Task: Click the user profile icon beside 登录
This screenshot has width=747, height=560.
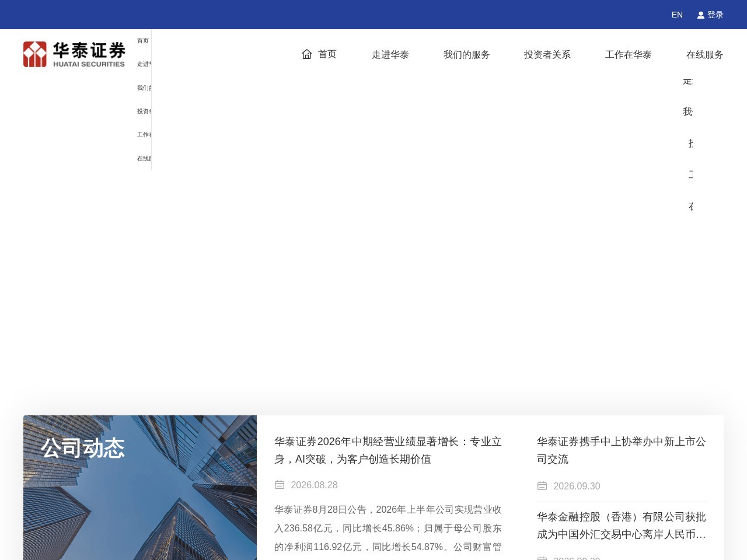Action: [x=700, y=15]
